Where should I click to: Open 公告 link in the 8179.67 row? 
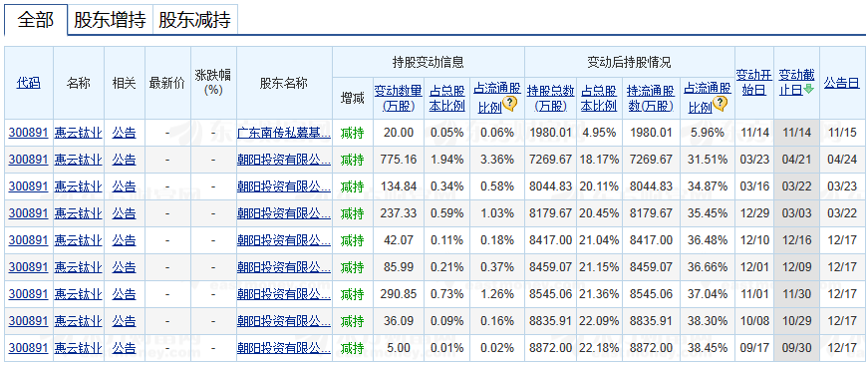click(x=124, y=213)
